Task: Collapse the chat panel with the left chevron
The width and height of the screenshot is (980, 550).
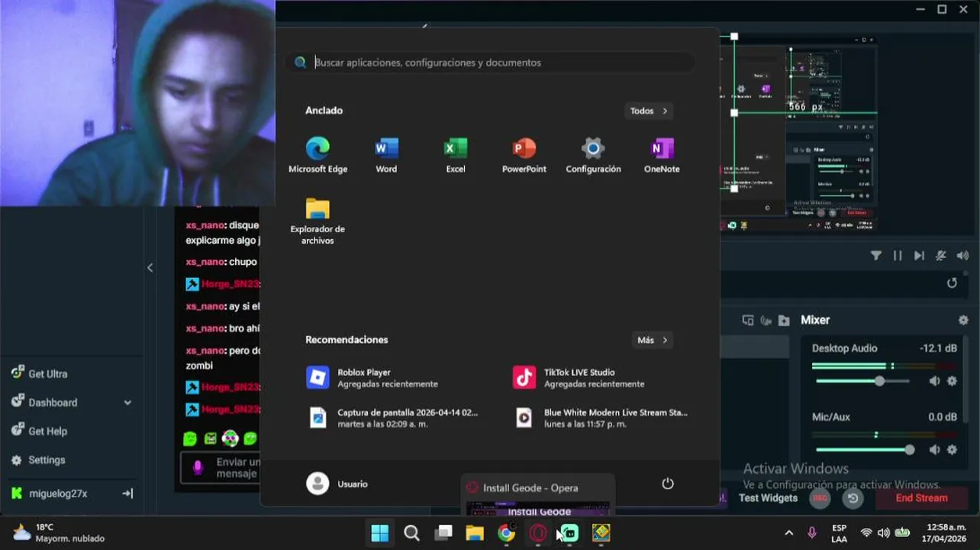Action: coord(150,267)
